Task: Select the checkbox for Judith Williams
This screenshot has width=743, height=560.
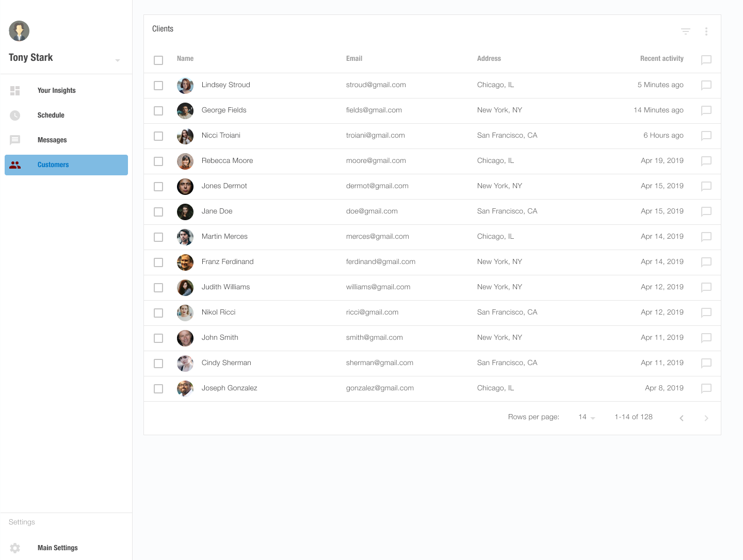Action: coord(158,288)
